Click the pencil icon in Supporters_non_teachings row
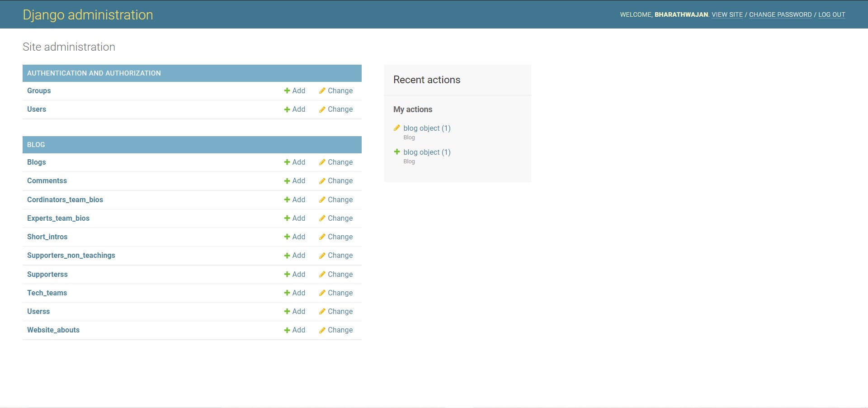This screenshot has width=868, height=408. point(322,256)
